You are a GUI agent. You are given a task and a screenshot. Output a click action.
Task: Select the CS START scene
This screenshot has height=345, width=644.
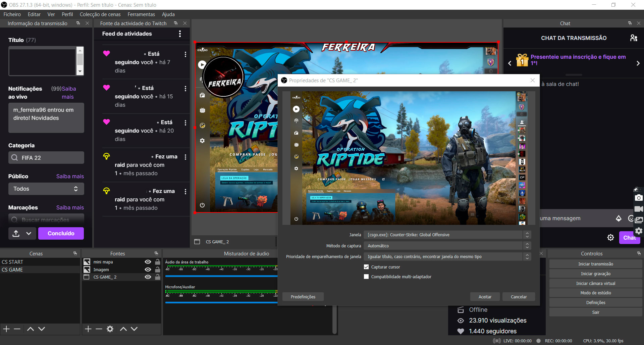pyautogui.click(x=13, y=262)
